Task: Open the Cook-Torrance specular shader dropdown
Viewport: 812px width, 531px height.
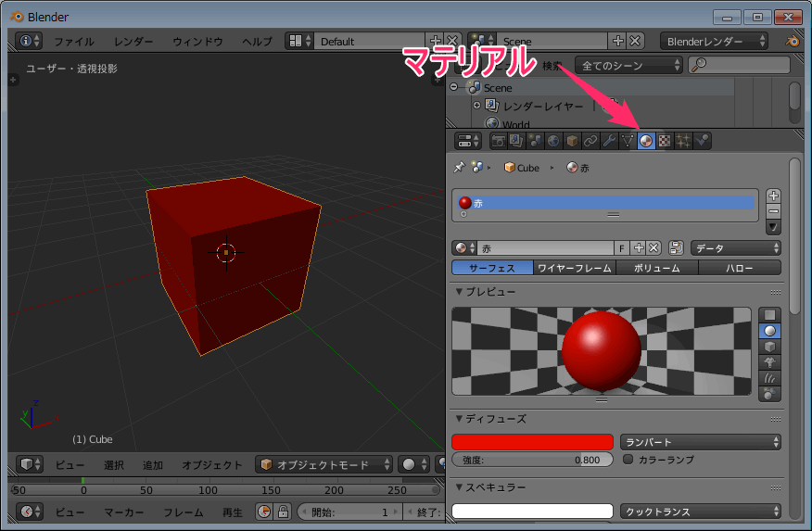Action: 701,512
